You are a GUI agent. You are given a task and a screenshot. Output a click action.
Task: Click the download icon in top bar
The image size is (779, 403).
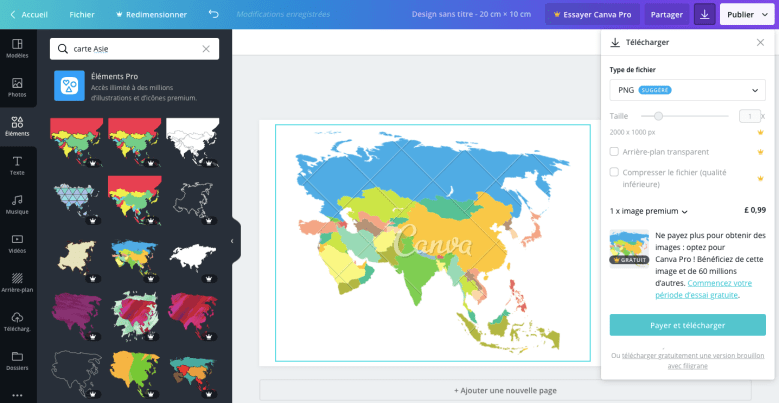(704, 15)
